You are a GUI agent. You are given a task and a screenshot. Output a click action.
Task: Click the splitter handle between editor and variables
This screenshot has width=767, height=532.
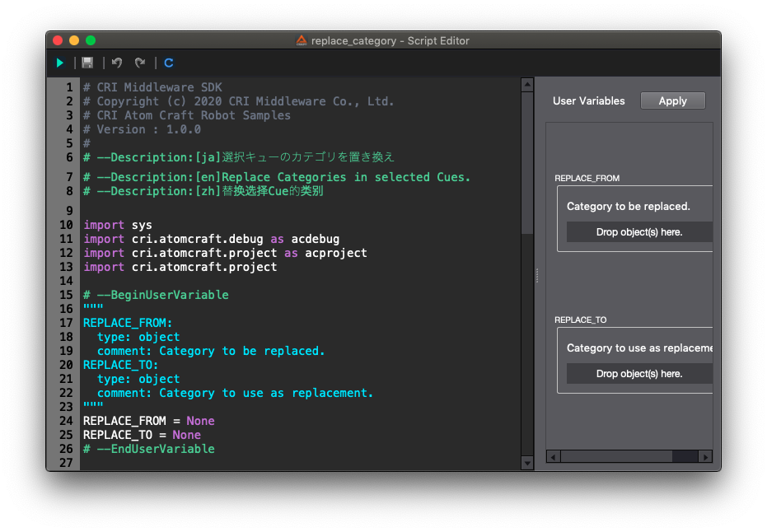(537, 275)
